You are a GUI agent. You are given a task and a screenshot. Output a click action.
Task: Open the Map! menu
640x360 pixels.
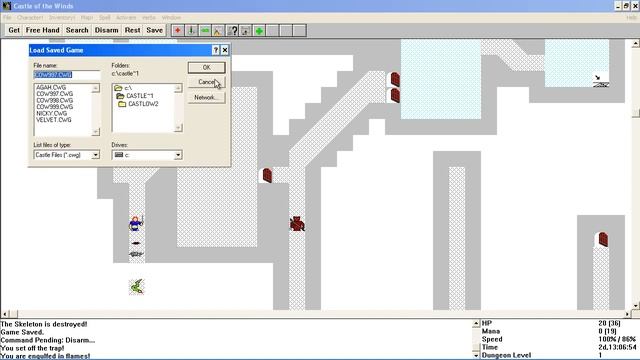[x=87, y=18]
